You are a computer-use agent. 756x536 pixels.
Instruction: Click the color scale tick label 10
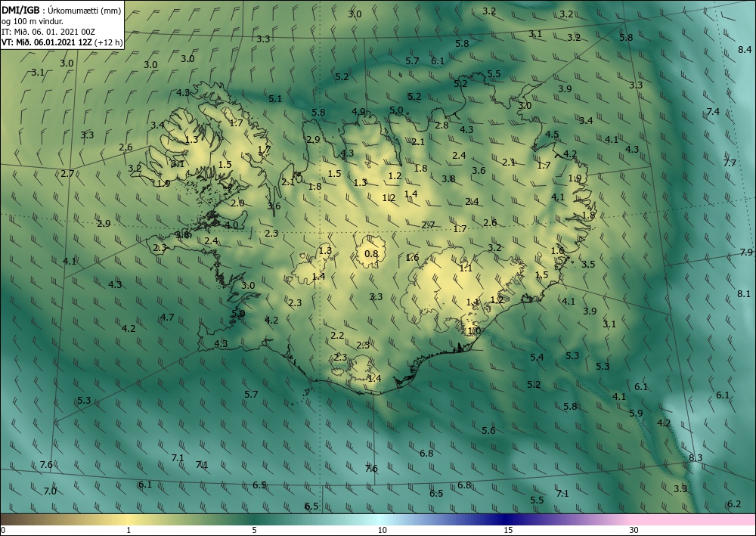point(382,530)
